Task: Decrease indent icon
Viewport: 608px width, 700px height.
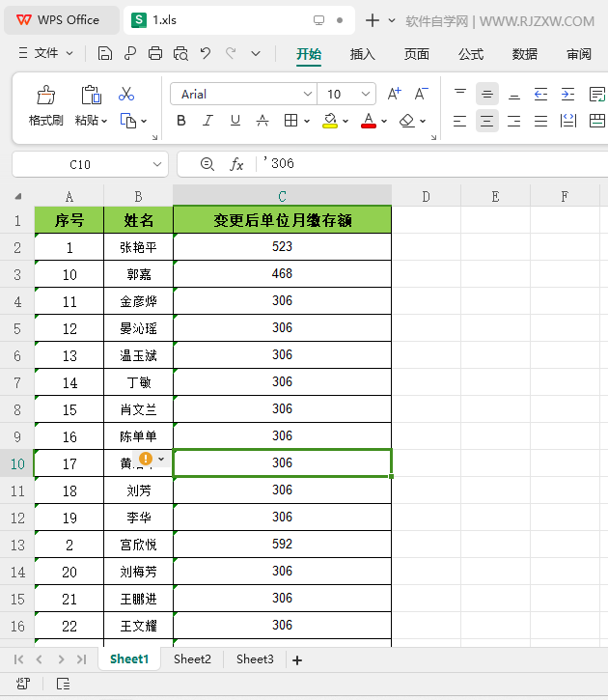Action: (x=540, y=95)
